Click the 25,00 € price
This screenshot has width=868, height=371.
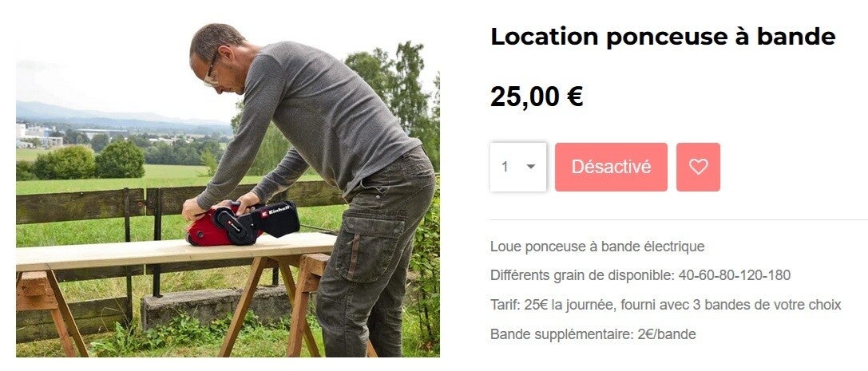coord(537,97)
